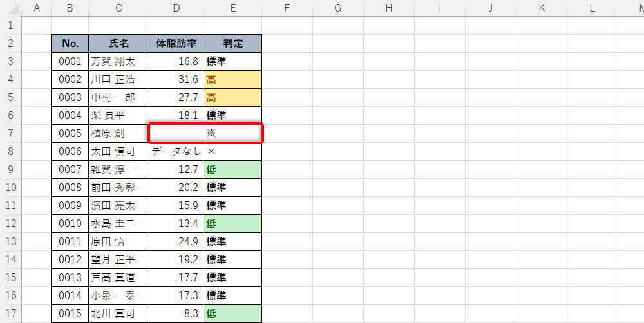Select row 17 header

tap(11, 313)
